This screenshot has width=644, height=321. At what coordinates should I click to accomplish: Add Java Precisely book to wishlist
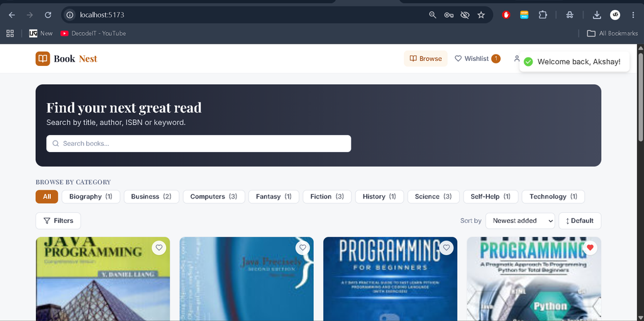303,248
